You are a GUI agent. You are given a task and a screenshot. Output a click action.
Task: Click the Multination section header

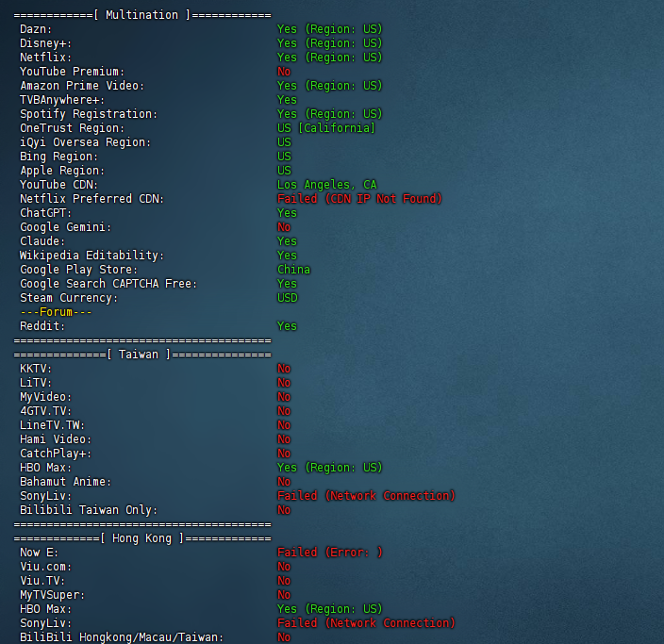click(x=142, y=15)
